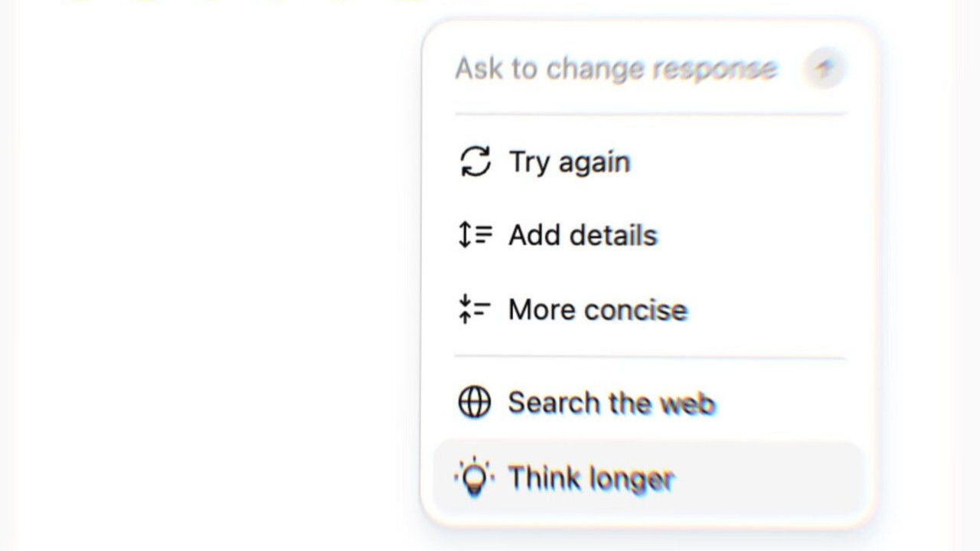Click the Add details expand-lines icon
This screenshot has width=980, height=551.
[475, 235]
